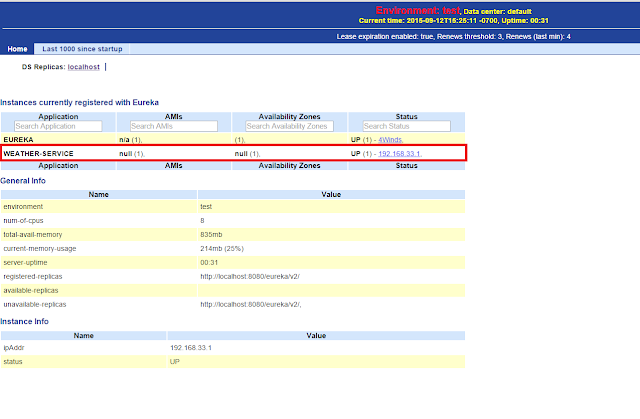Click the 00:31 server-uptime value
Image resolution: width=640 pixels, height=419 pixels.
coord(209,262)
